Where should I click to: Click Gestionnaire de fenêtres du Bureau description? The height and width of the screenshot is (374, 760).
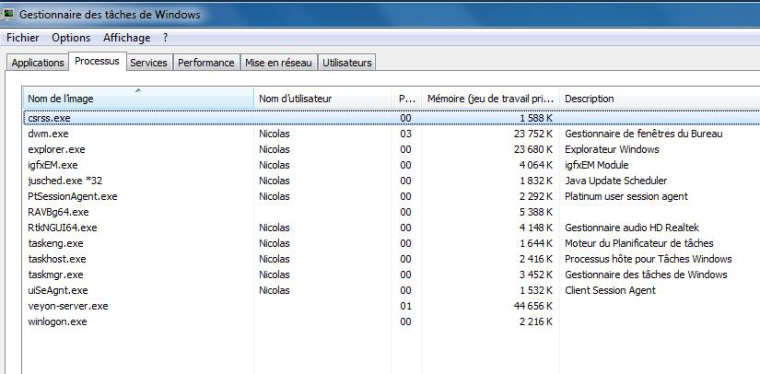pyautogui.click(x=644, y=134)
